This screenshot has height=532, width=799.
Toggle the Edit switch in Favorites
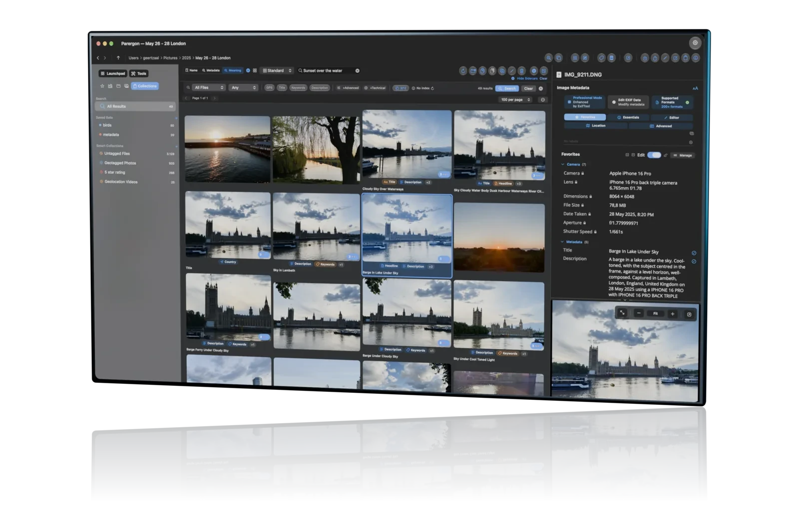pyautogui.click(x=654, y=155)
